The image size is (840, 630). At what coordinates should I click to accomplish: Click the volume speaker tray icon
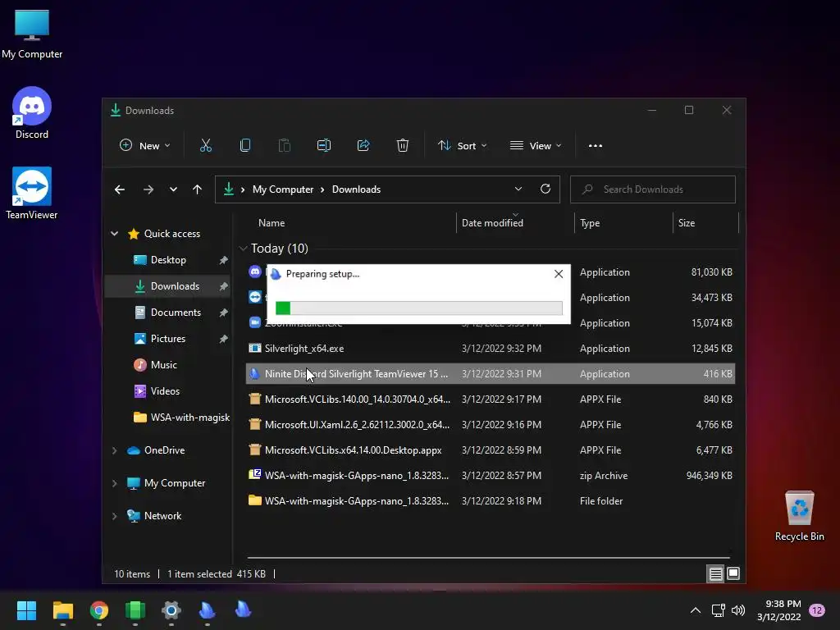click(x=738, y=610)
